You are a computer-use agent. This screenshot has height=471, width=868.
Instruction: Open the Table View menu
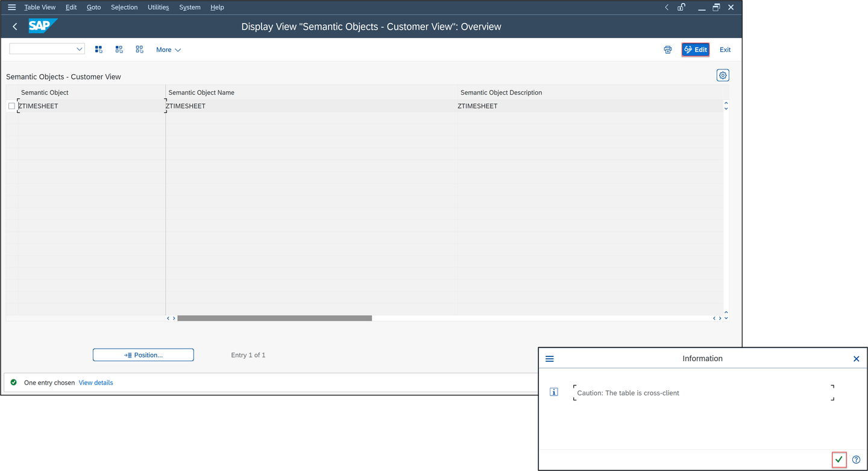tap(40, 7)
